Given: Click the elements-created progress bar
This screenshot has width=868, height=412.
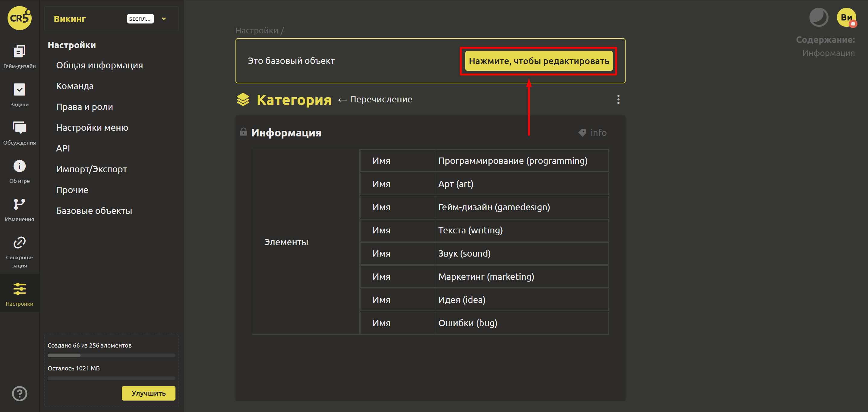Looking at the screenshot, I should point(112,355).
